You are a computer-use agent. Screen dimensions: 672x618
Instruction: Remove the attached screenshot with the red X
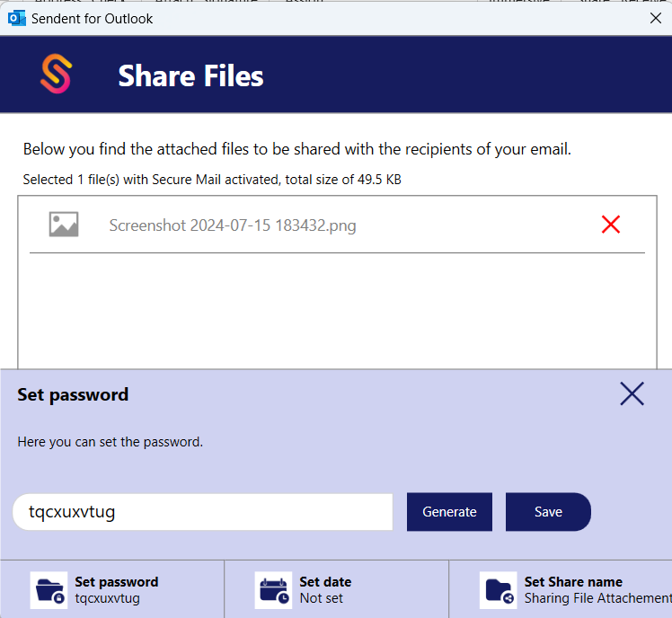(x=611, y=225)
